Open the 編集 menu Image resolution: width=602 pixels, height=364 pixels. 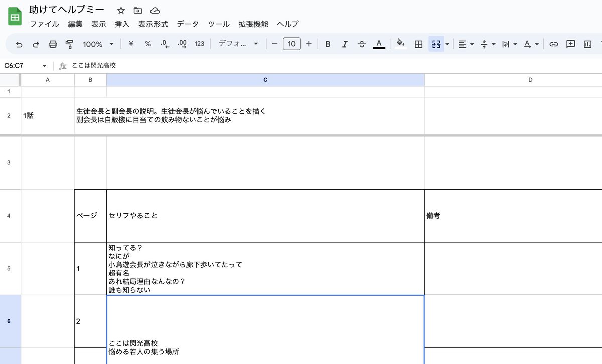[x=75, y=24]
